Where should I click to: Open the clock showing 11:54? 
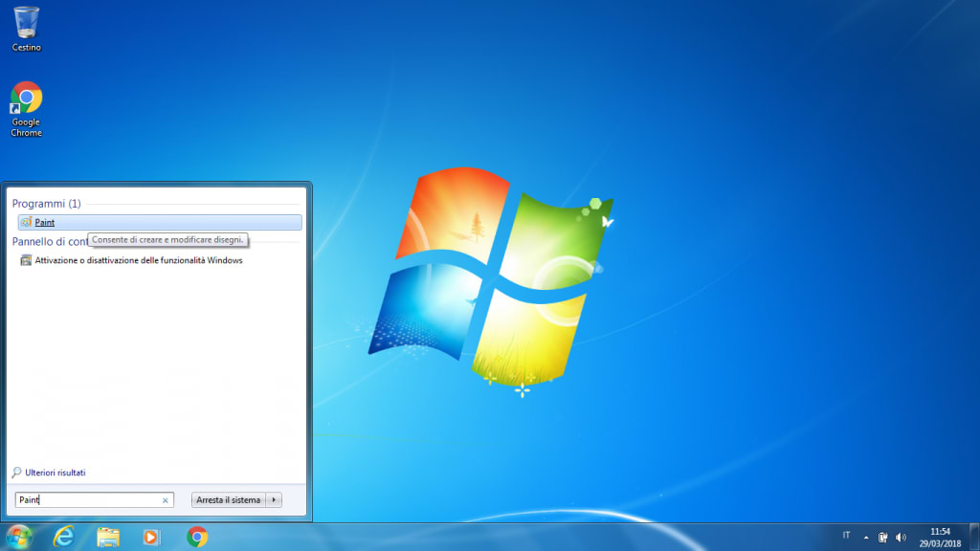(x=940, y=538)
